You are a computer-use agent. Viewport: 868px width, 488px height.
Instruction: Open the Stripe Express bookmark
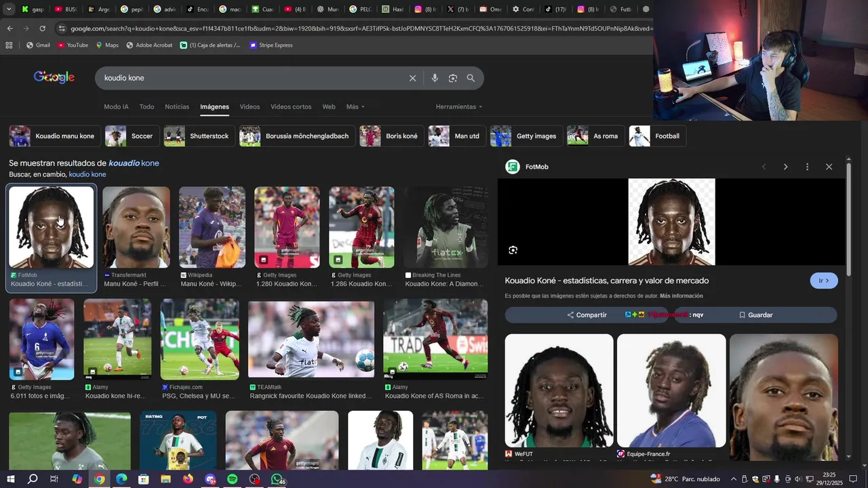[x=271, y=45]
